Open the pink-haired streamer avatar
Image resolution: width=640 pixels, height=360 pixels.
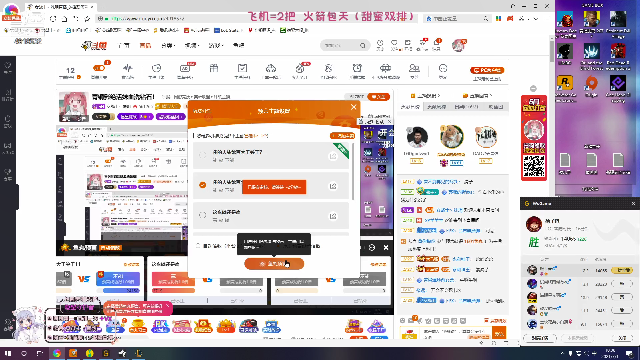coord(73,107)
